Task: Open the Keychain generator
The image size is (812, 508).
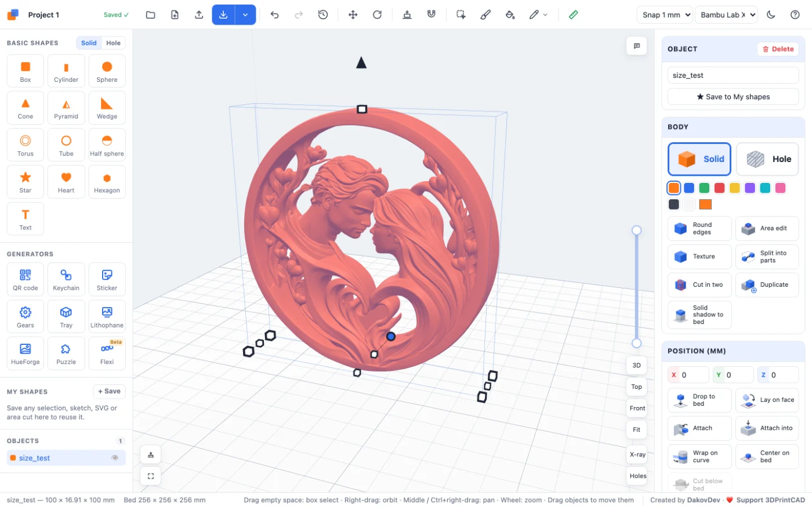Action: 66,279
